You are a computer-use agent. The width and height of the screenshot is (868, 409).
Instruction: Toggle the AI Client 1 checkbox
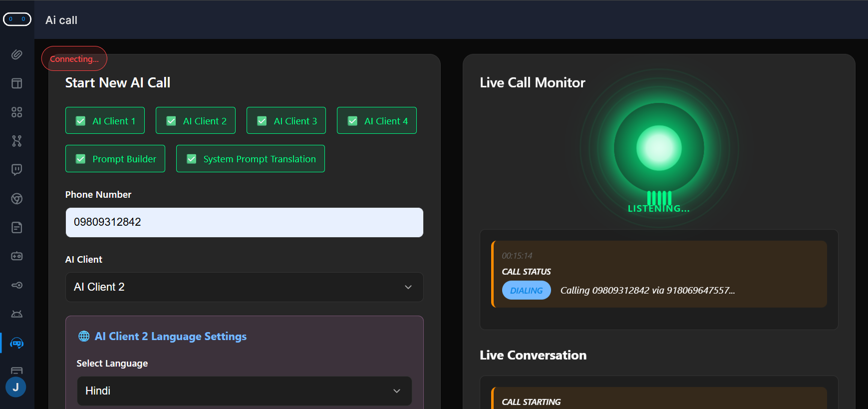pyautogui.click(x=80, y=121)
